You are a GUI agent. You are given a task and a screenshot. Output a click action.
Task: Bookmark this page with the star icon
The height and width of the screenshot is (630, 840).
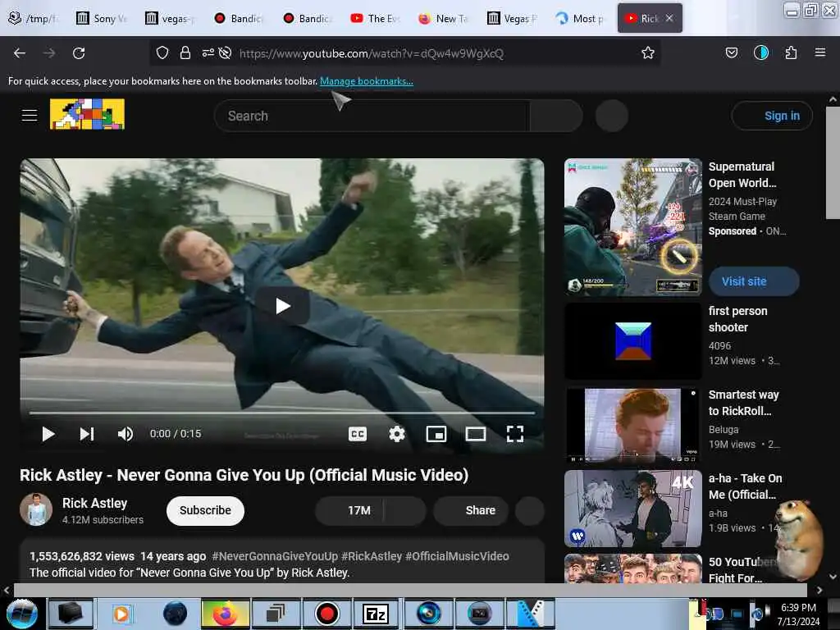(x=648, y=52)
